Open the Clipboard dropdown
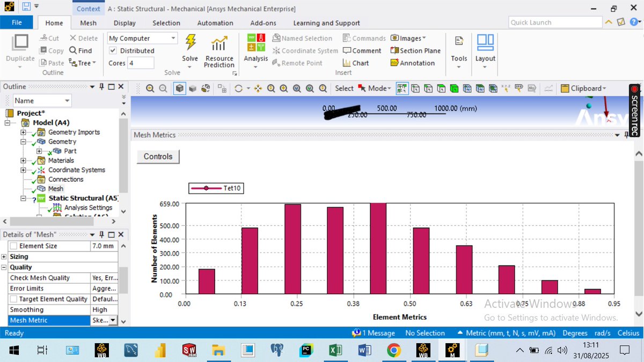Image resolution: width=644 pixels, height=362 pixels. click(583, 88)
